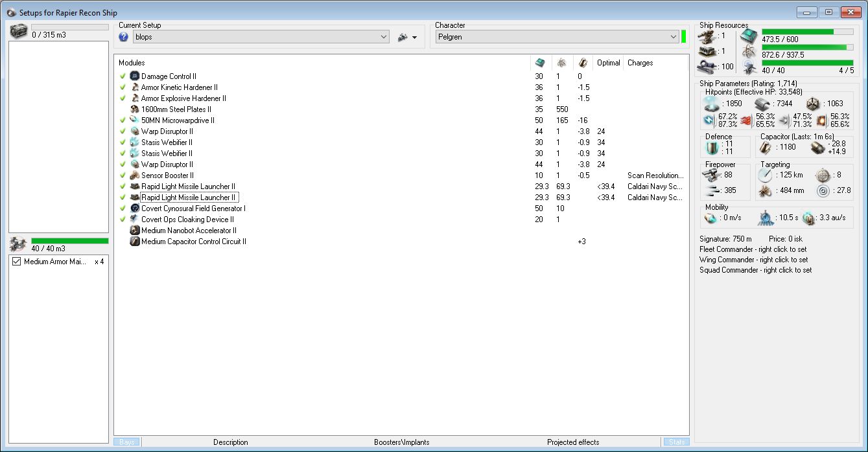This screenshot has height=452, width=868.
Task: Click the turret hardpoints icon in Ship Resources
Action: pos(708,36)
